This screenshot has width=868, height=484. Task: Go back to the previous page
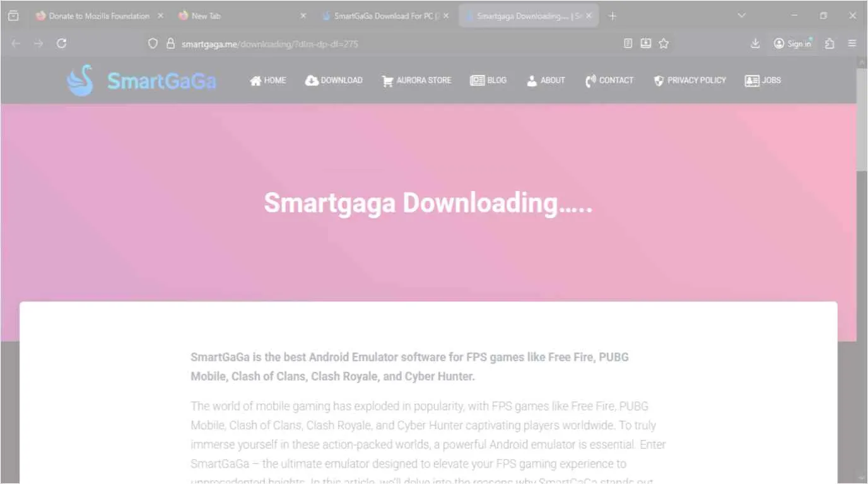[16, 43]
